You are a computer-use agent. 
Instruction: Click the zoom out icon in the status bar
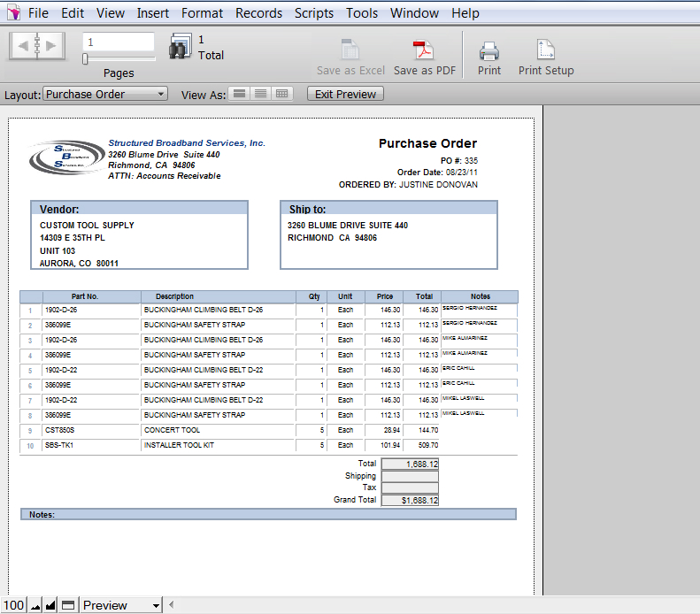(35, 605)
